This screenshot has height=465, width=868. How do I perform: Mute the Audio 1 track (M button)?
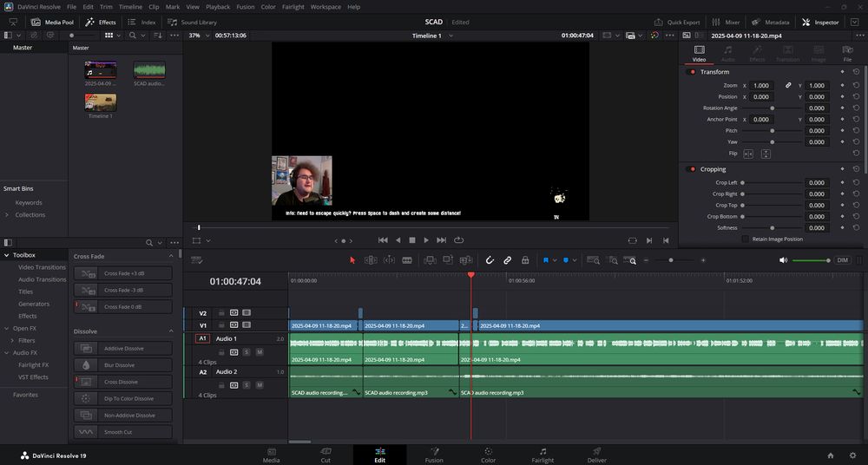click(x=259, y=352)
